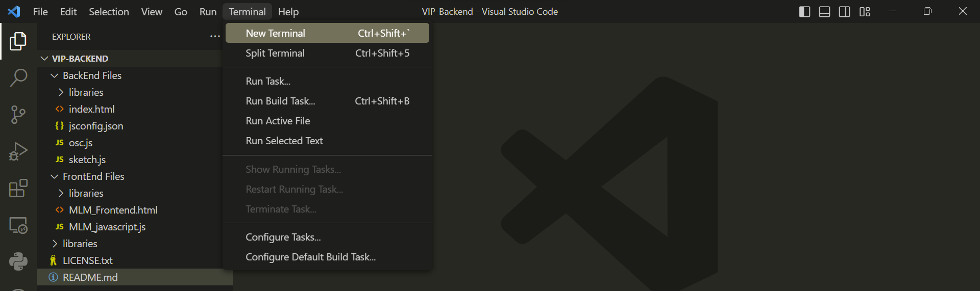The width and height of the screenshot is (980, 291).
Task: Select Configure Default Build Task...
Action: click(327, 257)
